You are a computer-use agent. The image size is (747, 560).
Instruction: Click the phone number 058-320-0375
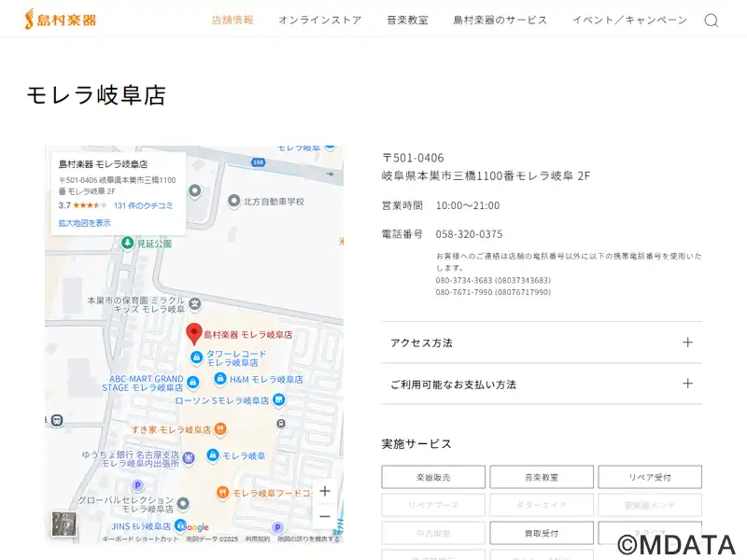point(470,234)
